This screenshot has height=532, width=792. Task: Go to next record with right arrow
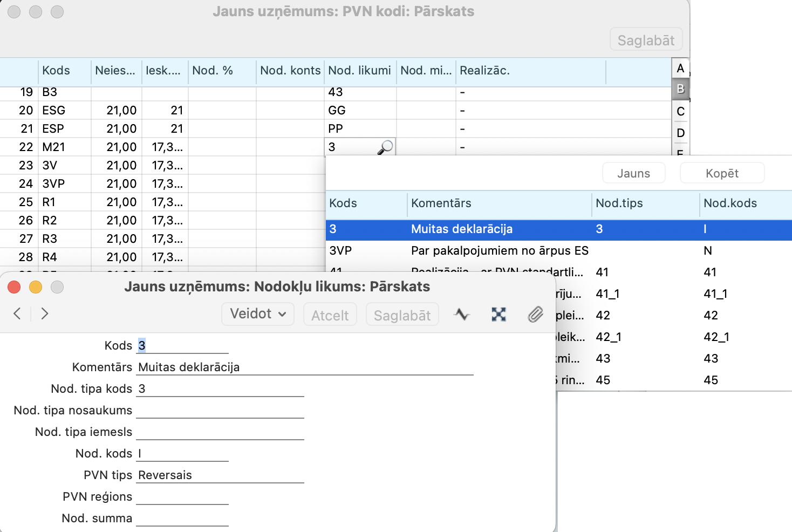45,313
